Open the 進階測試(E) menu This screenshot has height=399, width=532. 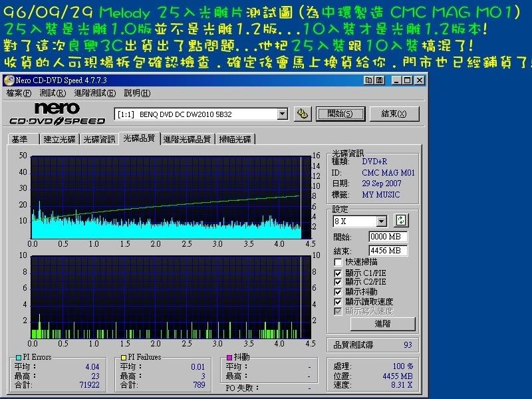click(95, 93)
